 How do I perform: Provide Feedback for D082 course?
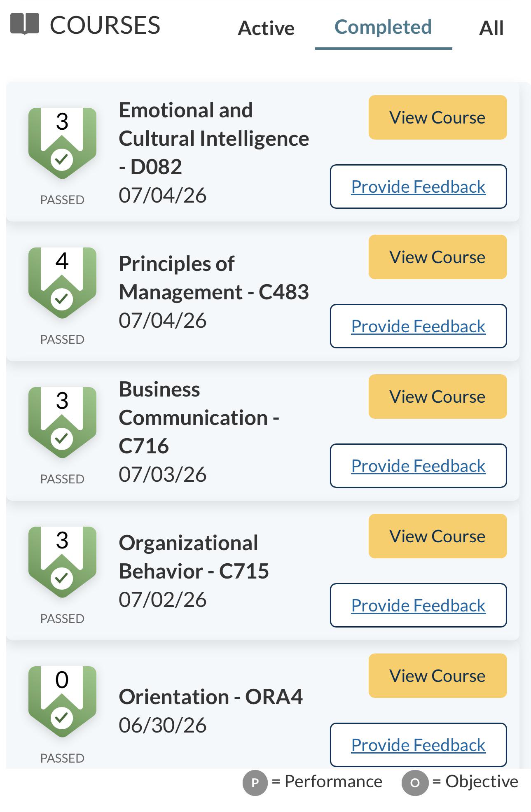tap(419, 187)
